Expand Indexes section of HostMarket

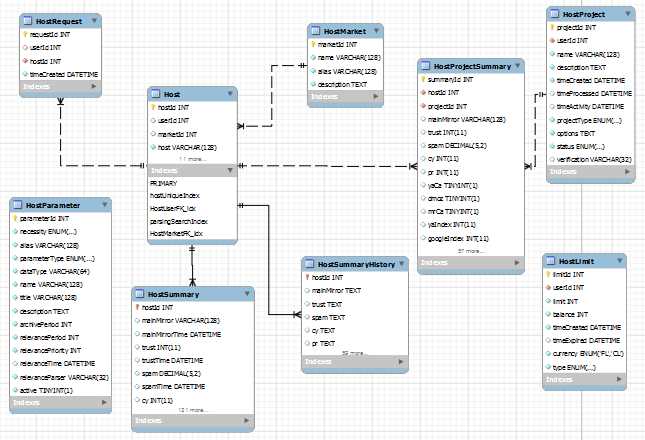tap(376, 97)
